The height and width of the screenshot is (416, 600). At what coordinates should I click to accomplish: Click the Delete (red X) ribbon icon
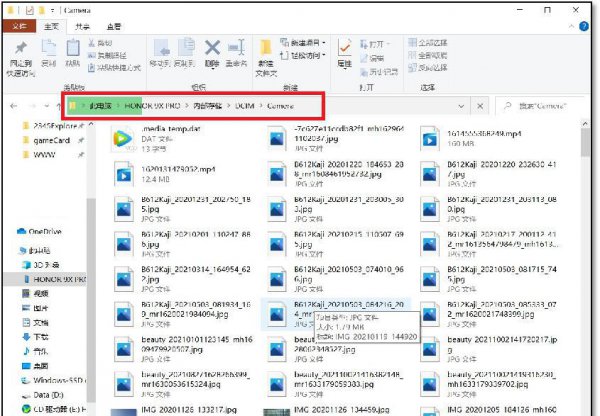point(212,48)
